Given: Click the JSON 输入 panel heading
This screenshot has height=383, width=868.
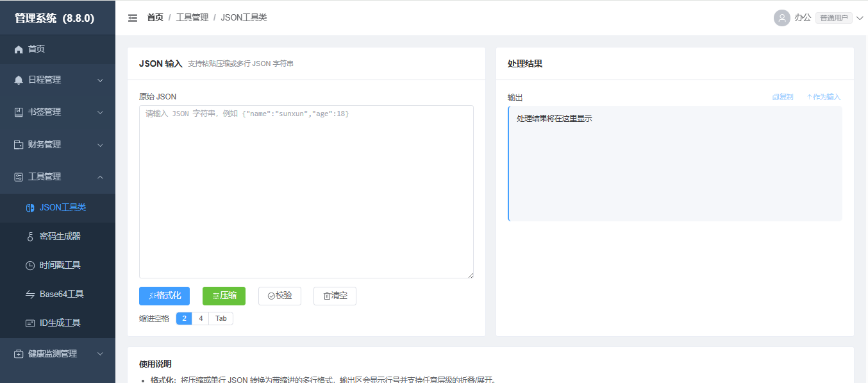Looking at the screenshot, I should pyautogui.click(x=161, y=64).
